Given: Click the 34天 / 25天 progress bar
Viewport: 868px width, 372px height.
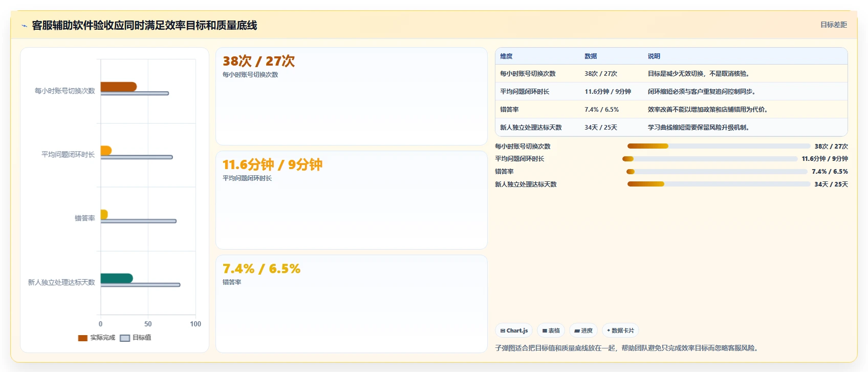Looking at the screenshot, I should [719, 184].
